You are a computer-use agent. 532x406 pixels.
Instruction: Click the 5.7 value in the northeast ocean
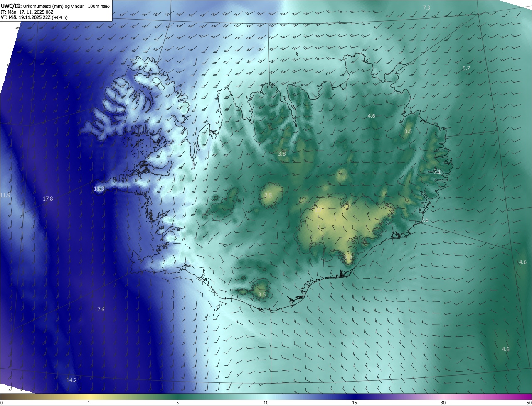tap(466, 68)
